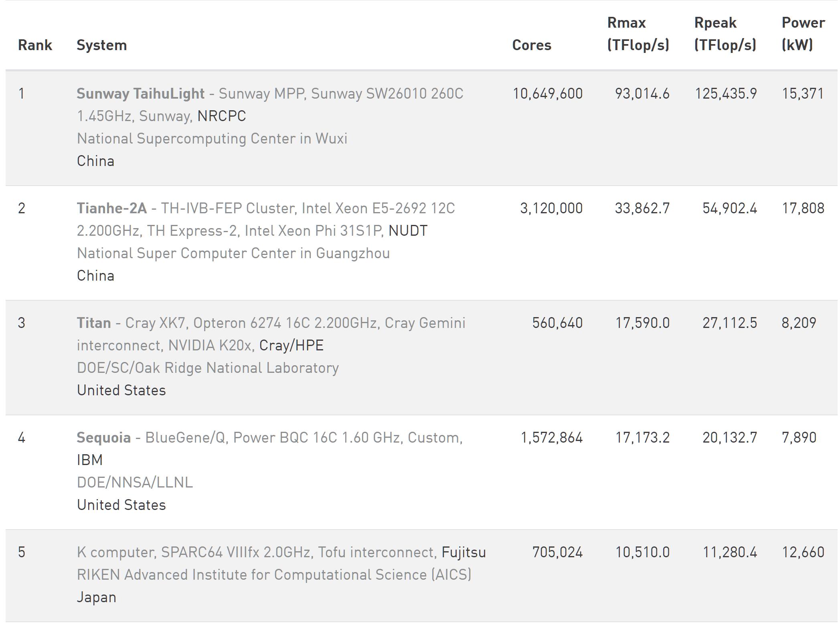
Task: Open the DOE/NNSA/LLNL site link
Action: 135,483
